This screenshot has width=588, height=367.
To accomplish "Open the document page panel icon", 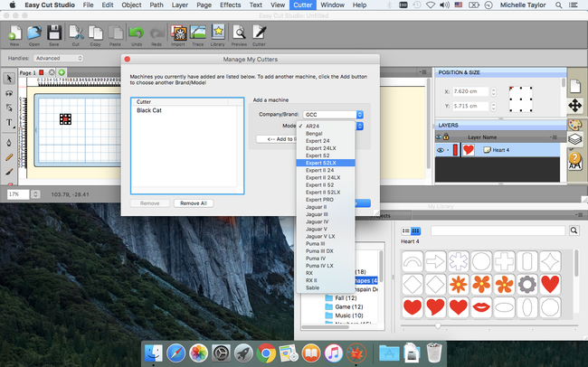I will [x=574, y=86].
